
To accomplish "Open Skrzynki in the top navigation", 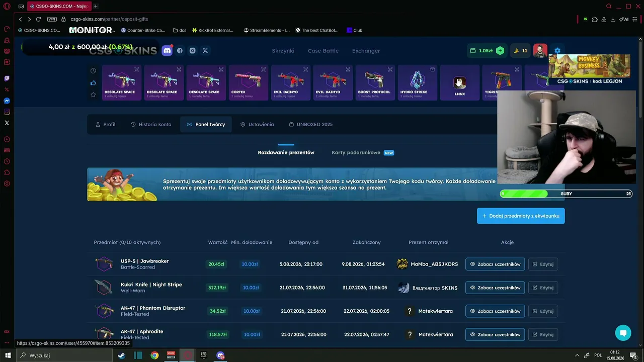I will 283,51.
